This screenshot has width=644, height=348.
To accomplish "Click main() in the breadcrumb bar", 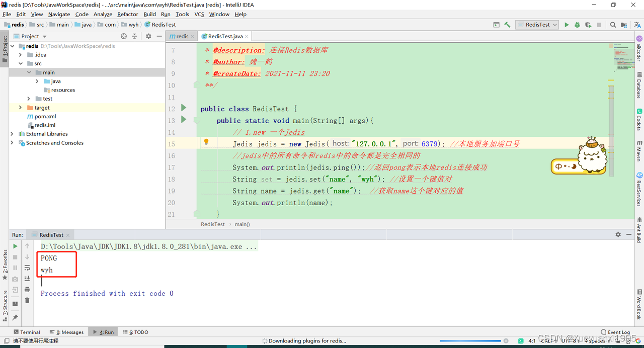I will 242,224.
